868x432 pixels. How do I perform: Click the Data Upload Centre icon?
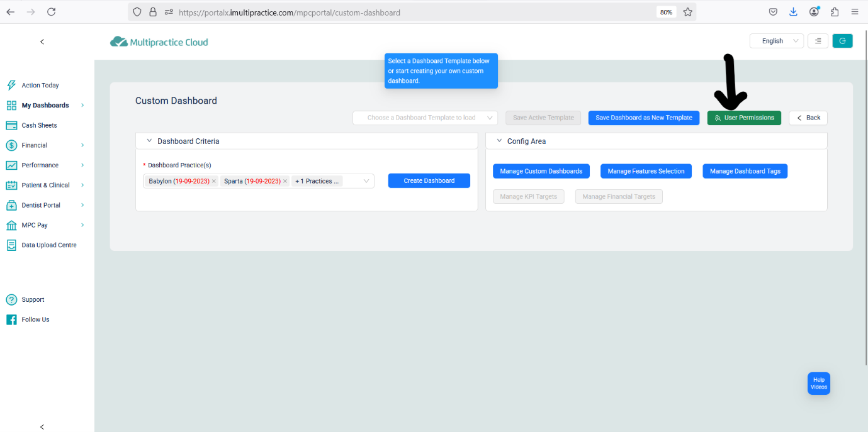click(x=11, y=245)
